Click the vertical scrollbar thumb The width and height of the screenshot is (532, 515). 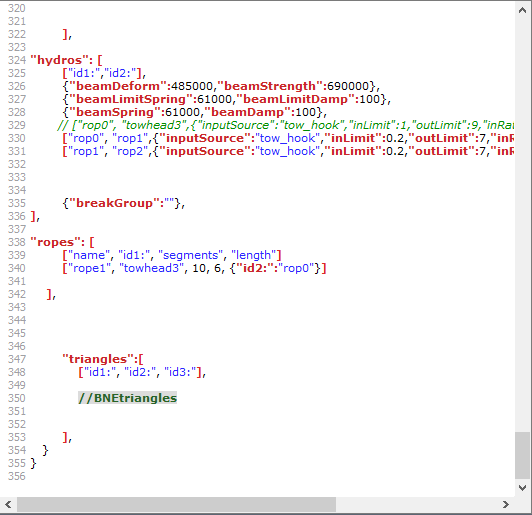point(523,455)
